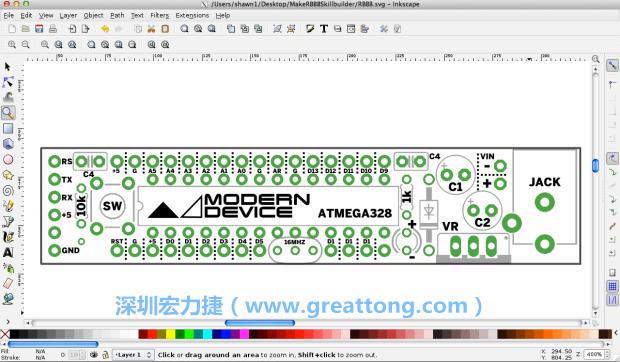The height and width of the screenshot is (362, 620).
Task: Select the Rectangle tool
Action: click(8, 128)
